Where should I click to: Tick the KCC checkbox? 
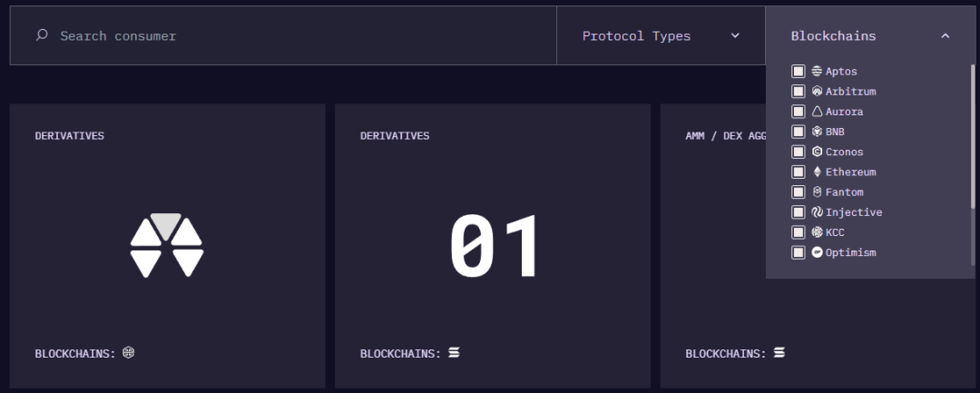click(799, 232)
